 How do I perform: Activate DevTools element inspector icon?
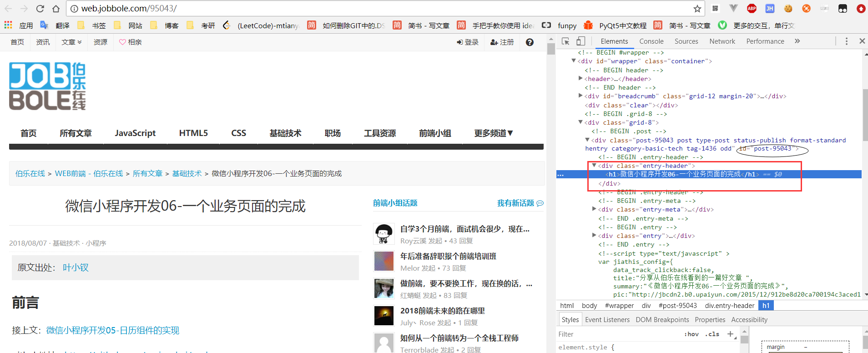point(565,41)
